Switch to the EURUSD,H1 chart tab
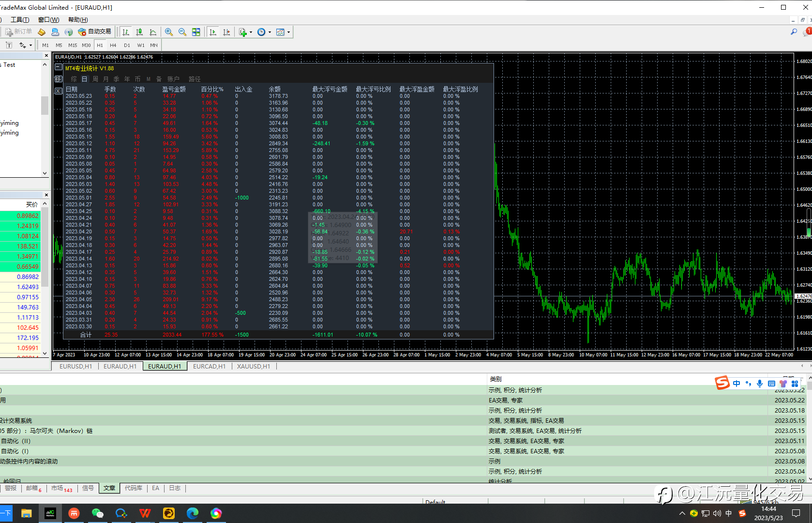Screen dimensions: 812x523 [x=75, y=366]
